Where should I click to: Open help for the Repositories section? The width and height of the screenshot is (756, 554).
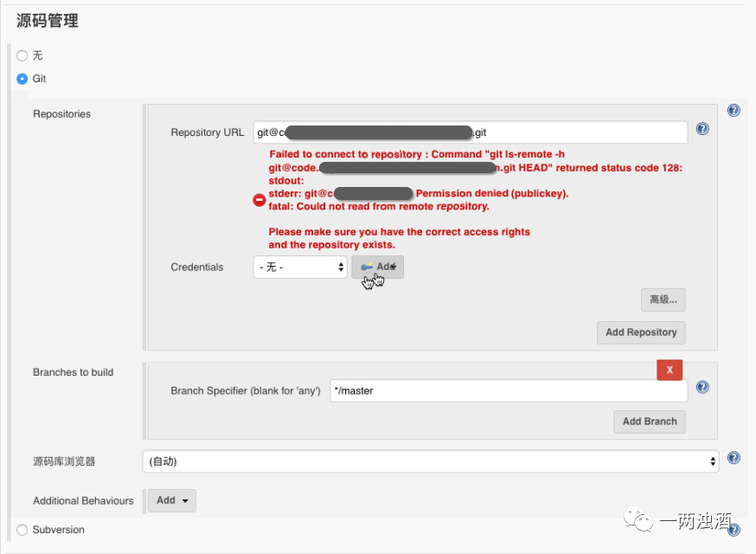734,111
